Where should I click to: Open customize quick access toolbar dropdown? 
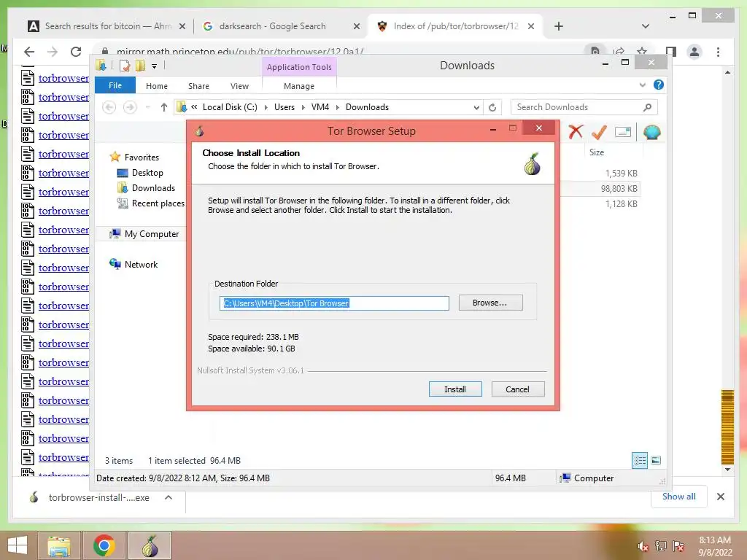(155, 66)
